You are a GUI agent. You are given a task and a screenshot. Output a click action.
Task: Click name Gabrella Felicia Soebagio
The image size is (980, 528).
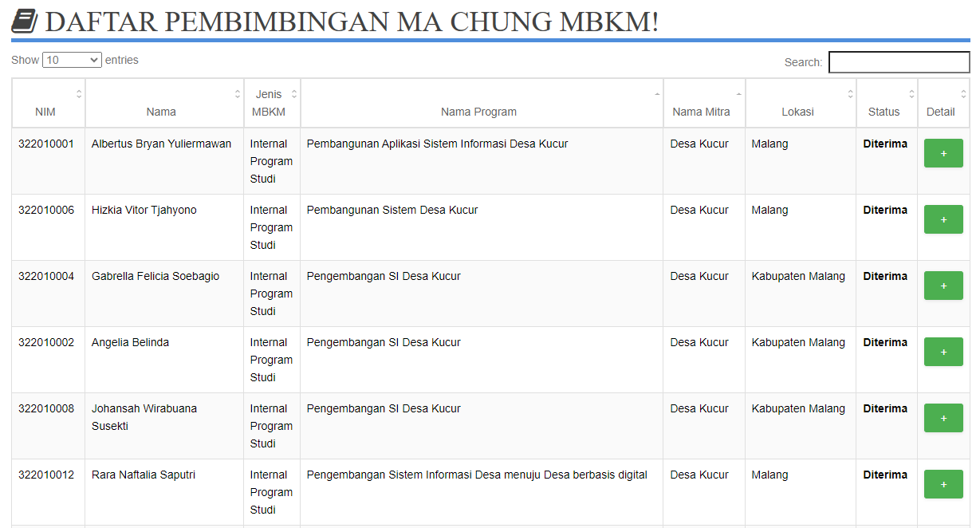coord(155,277)
